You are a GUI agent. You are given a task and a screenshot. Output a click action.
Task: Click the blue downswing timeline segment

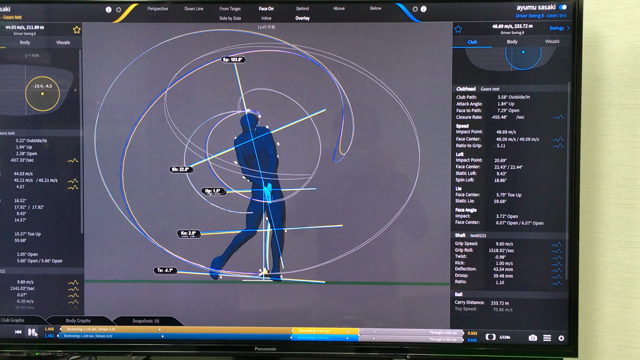tap(324, 338)
